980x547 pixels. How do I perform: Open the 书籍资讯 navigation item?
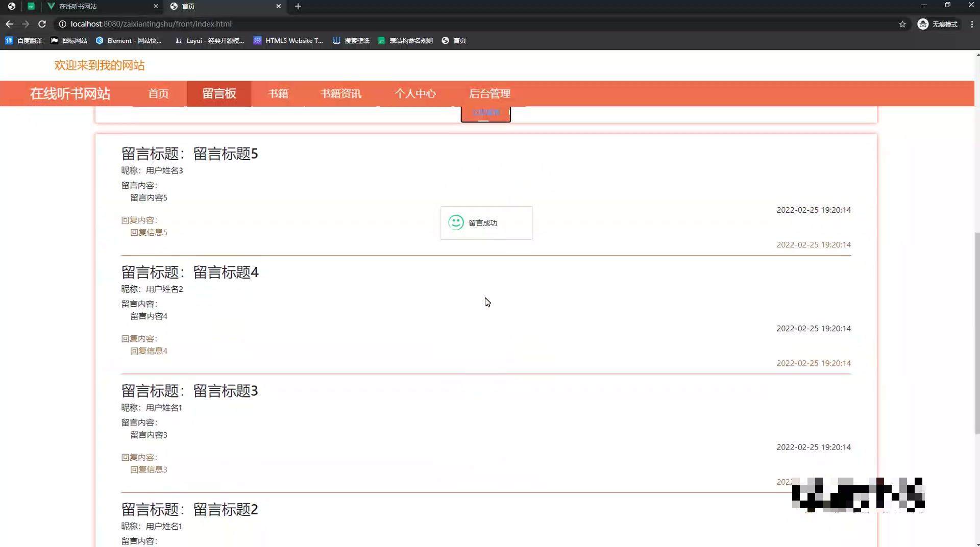tap(341, 93)
